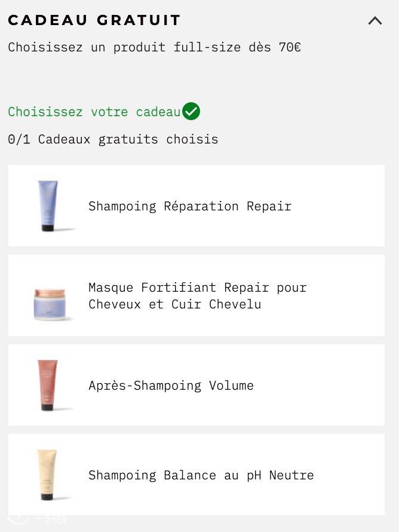This screenshot has height=532, width=399.
Task: Select Shampoing Balance au pH Neutre
Action: tap(196, 475)
